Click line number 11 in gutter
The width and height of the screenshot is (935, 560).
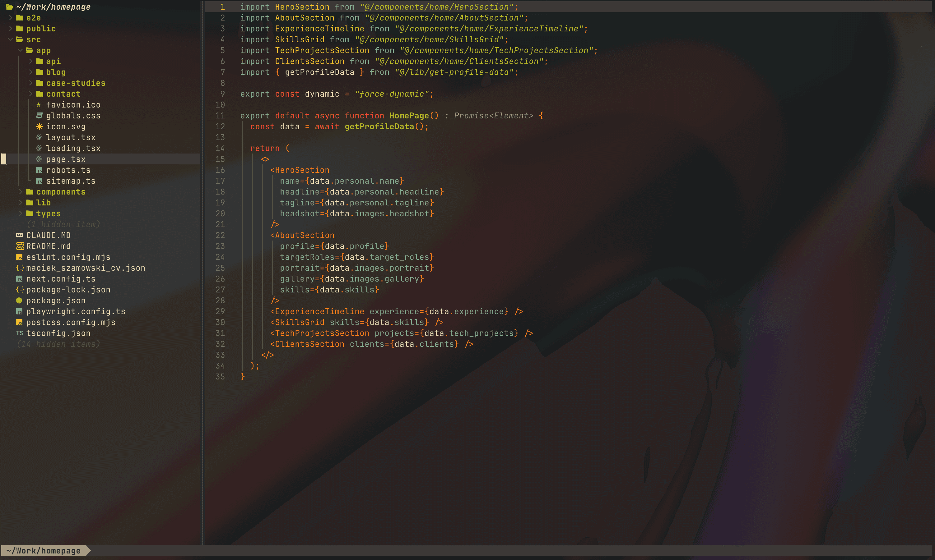click(x=220, y=116)
